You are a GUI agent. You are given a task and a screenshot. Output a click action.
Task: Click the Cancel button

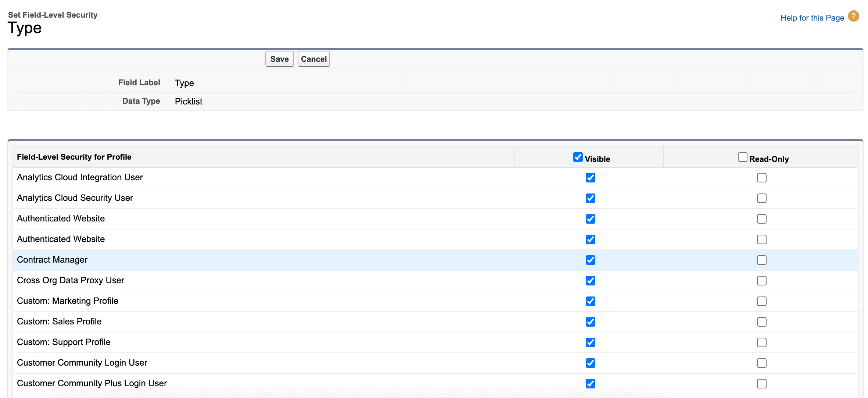coord(313,59)
